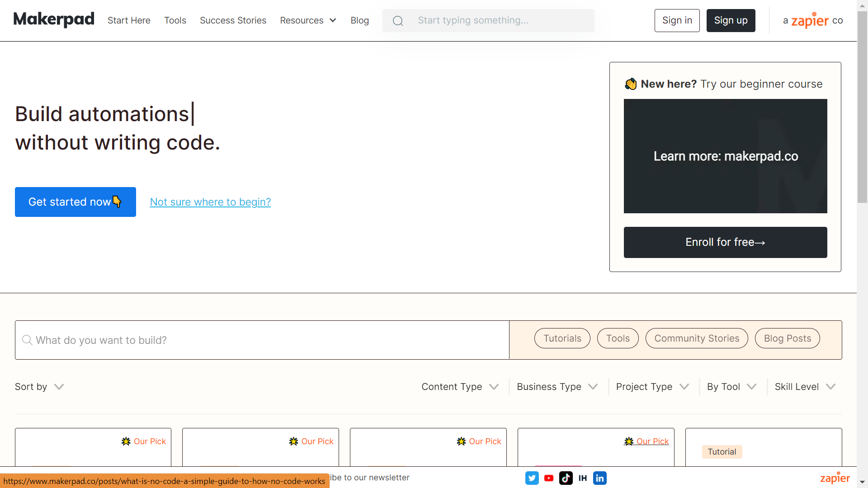Click the search magnifier icon
The image size is (868, 488).
pos(398,21)
